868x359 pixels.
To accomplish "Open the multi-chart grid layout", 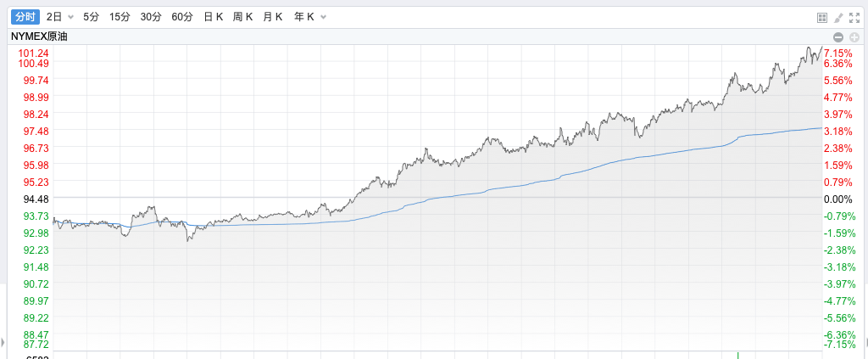I will (821, 17).
